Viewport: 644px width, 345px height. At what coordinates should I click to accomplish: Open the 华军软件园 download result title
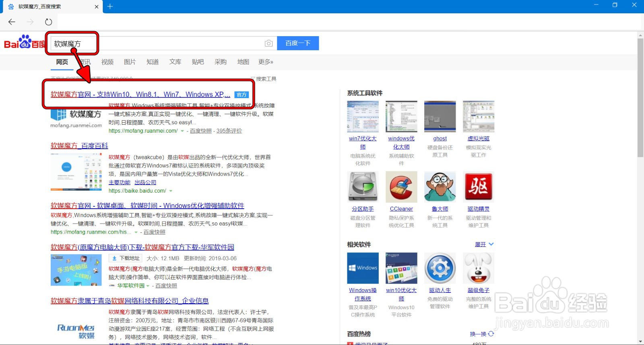coord(142,247)
